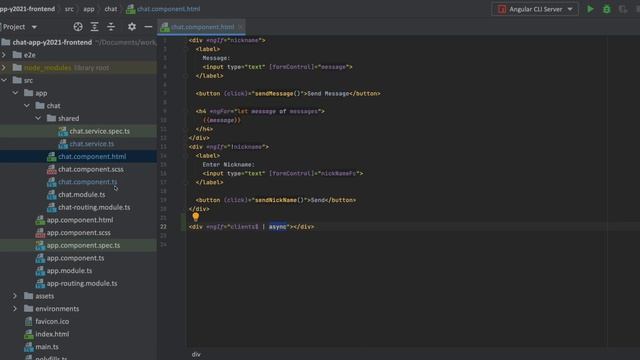Select the chat-app-y2021-frontend project root

point(52,42)
